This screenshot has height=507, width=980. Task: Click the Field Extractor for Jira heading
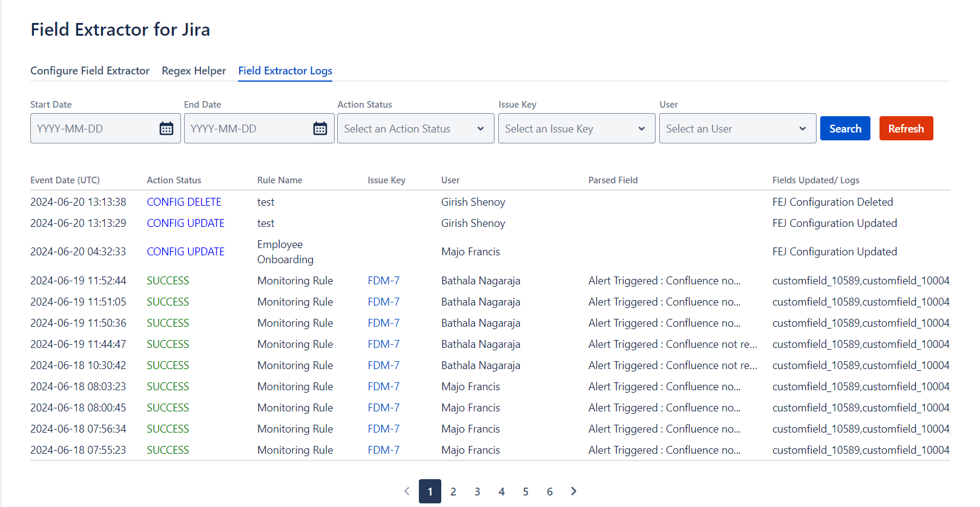[120, 30]
